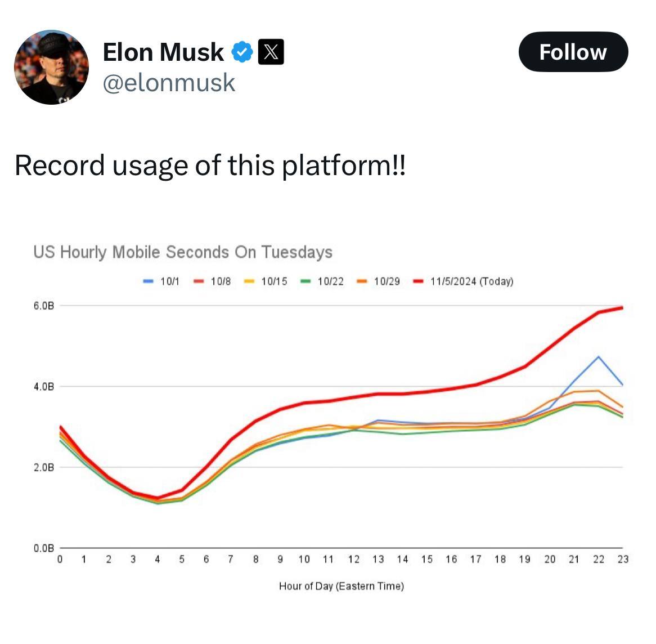Select the red 10/8 legend marker
The width and height of the screenshot is (656, 644).
coord(199,281)
